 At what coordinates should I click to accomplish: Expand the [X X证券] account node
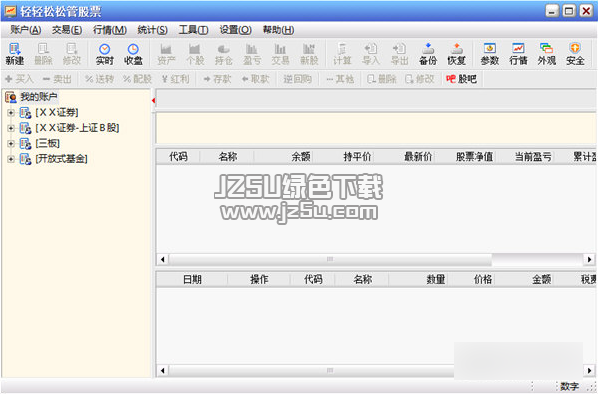click(11, 113)
